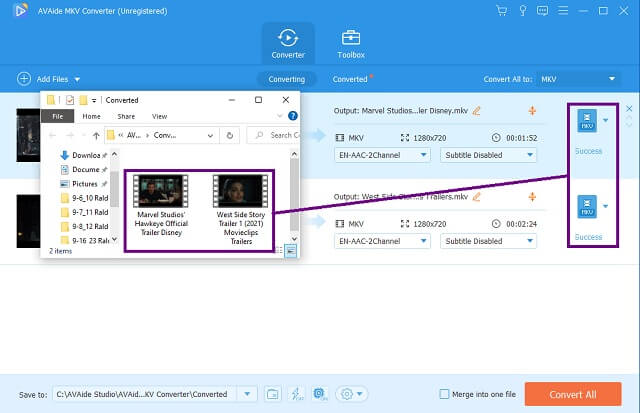Toggle large icons view in Explorer status bar
The width and height of the screenshot is (640, 413).
[290, 251]
